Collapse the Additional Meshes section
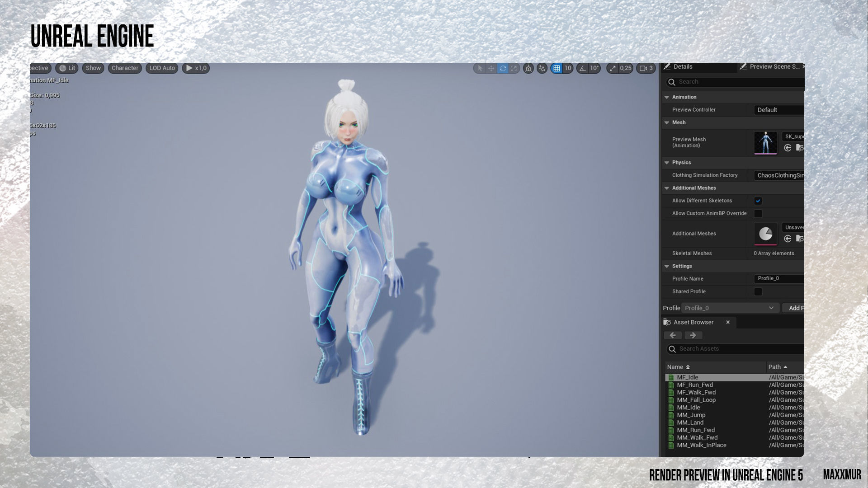This screenshot has width=868, height=488. (x=667, y=188)
